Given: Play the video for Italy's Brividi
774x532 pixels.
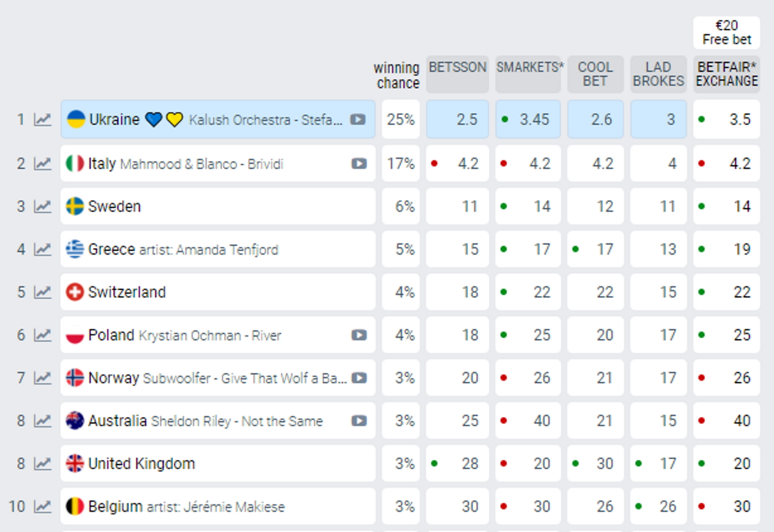Looking at the screenshot, I should (x=359, y=164).
